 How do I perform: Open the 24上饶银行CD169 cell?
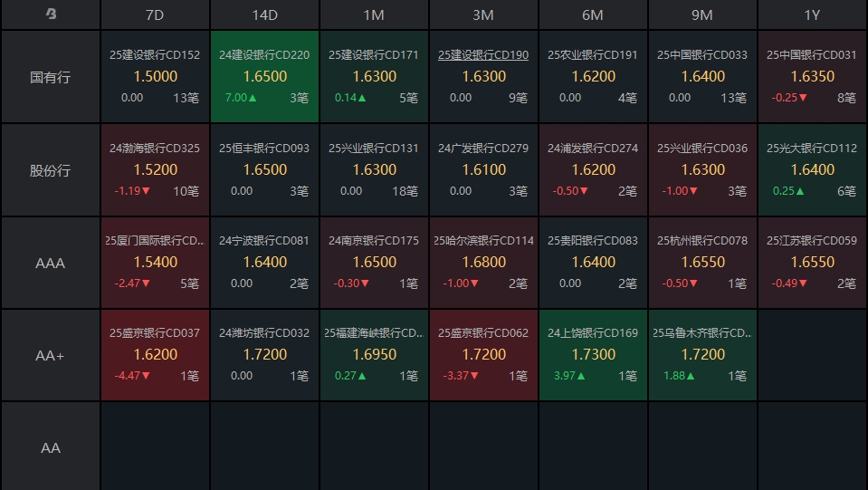coord(593,355)
